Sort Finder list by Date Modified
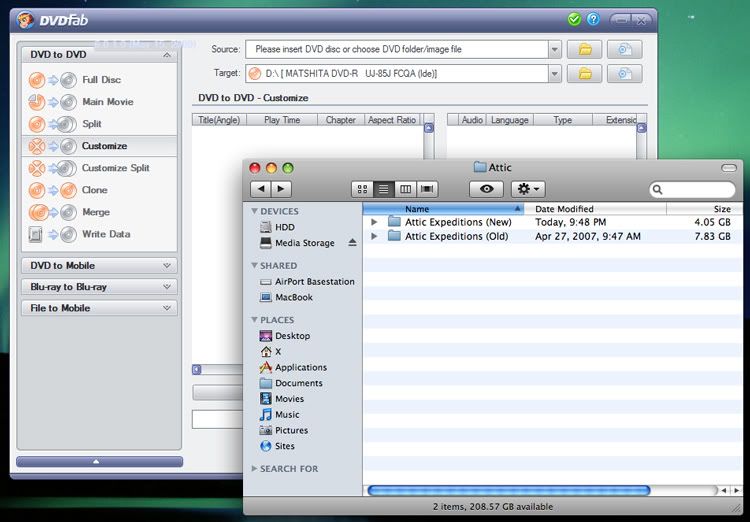This screenshot has width=750, height=522. coord(595,209)
